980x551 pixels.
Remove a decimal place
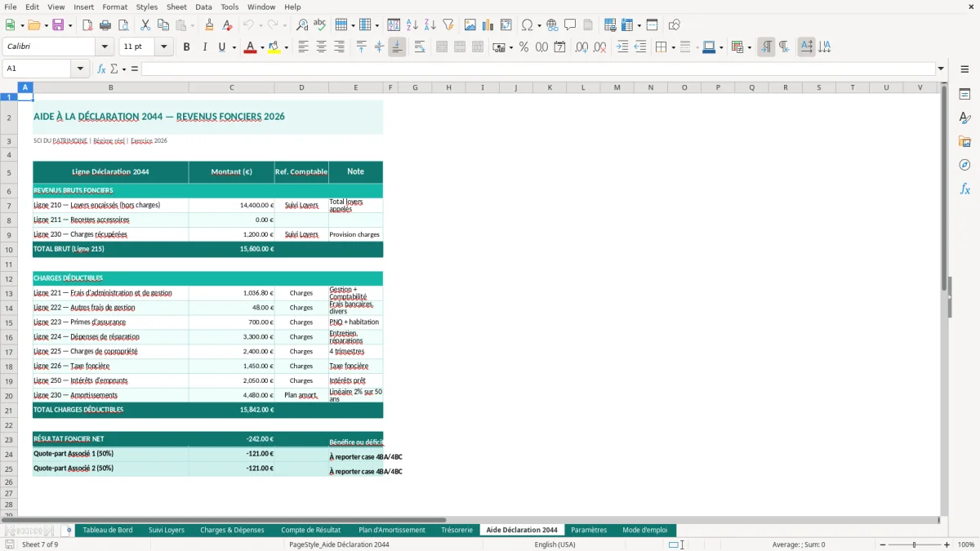click(599, 47)
